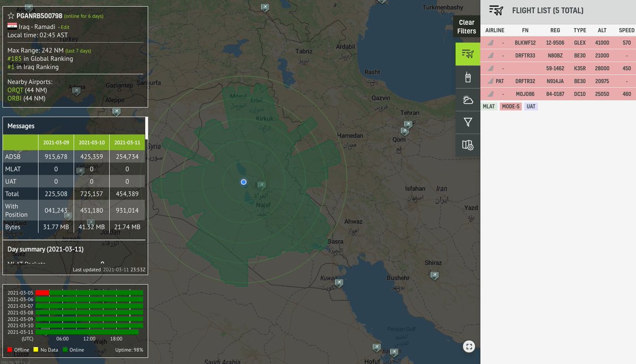Screen dimensions: 636x364
Task: Click the airport marker near Aleppo
Action: (117, 112)
